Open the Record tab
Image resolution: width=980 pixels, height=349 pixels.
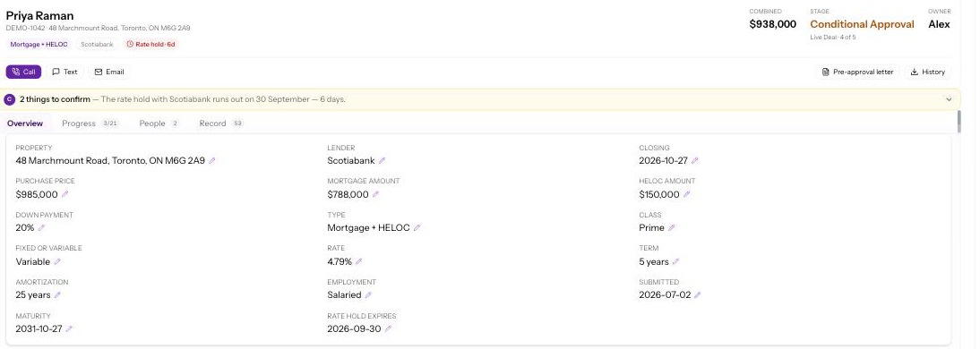(221, 123)
